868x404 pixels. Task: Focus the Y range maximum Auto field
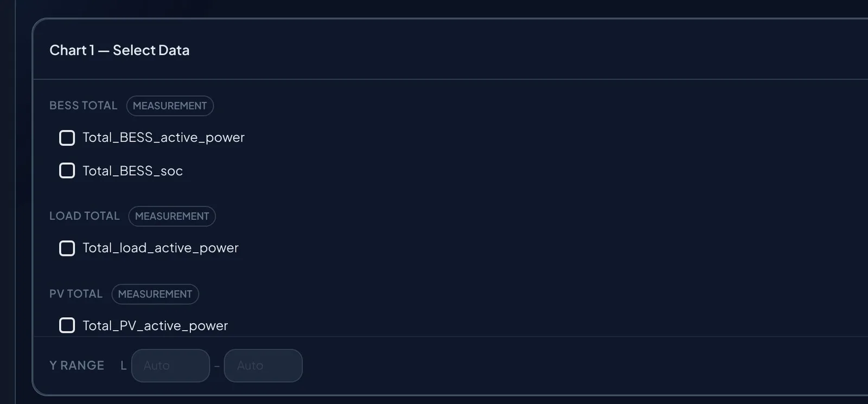pyautogui.click(x=263, y=365)
